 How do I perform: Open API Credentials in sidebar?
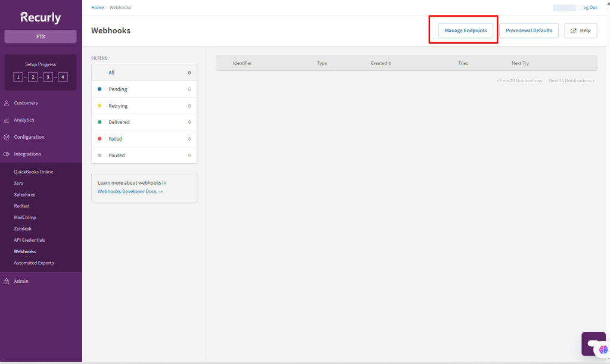click(x=30, y=240)
